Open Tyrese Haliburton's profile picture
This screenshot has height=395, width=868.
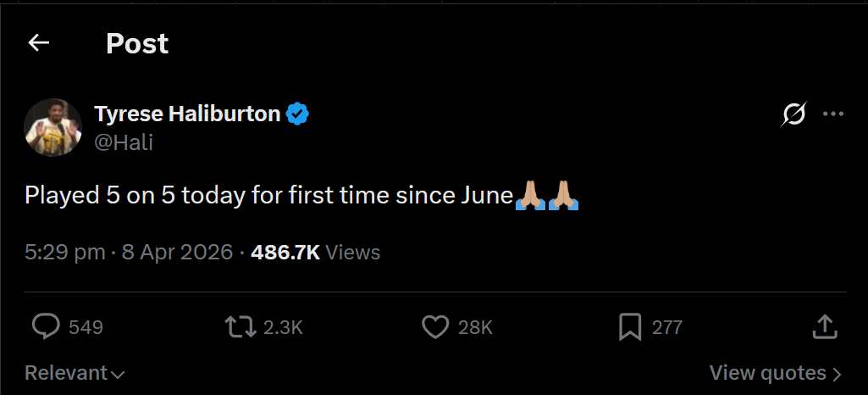click(x=53, y=127)
